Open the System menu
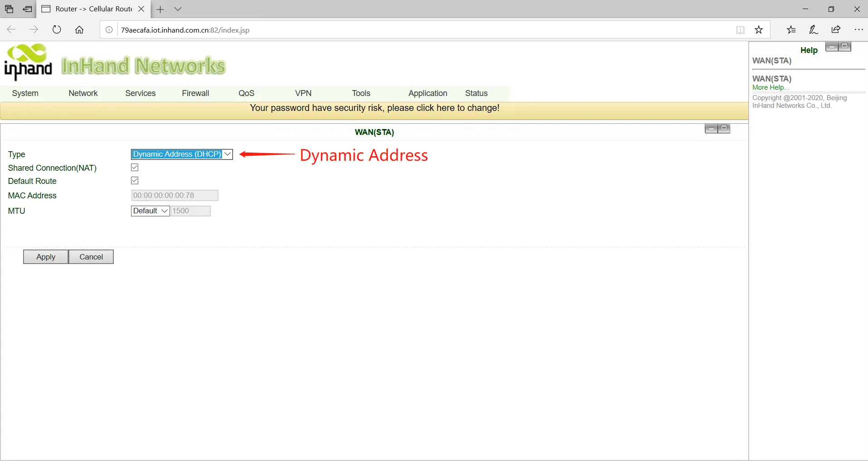 point(25,93)
